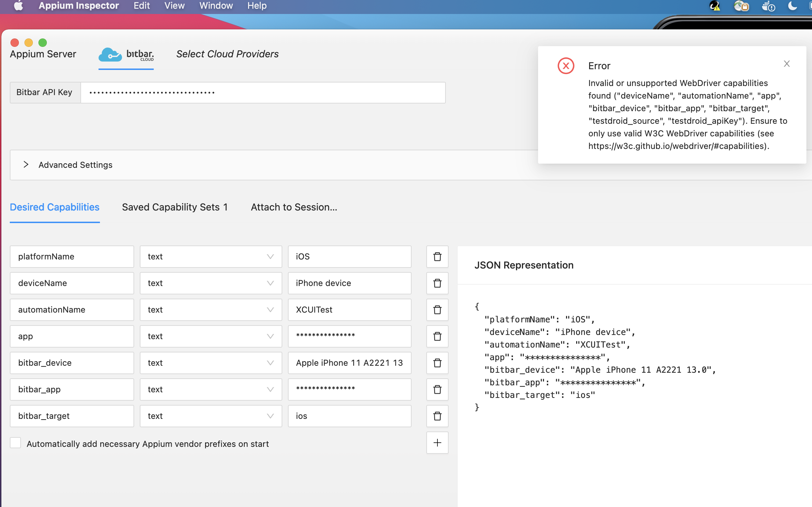
Task: Delete the bitbar_target capability row
Action: tap(437, 416)
